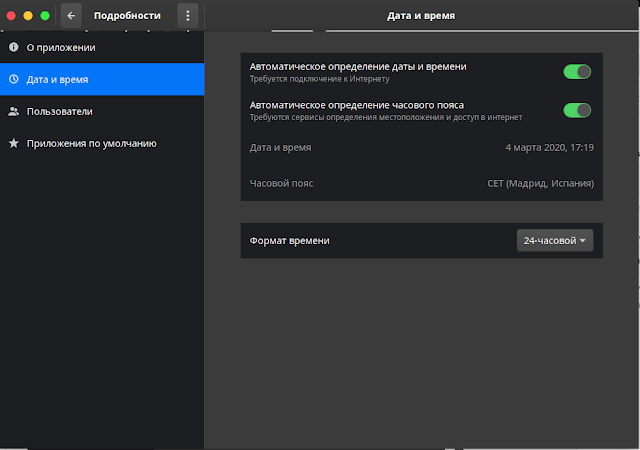Maximize the window with the green button
Screen dimensions: 640x450
(45, 16)
